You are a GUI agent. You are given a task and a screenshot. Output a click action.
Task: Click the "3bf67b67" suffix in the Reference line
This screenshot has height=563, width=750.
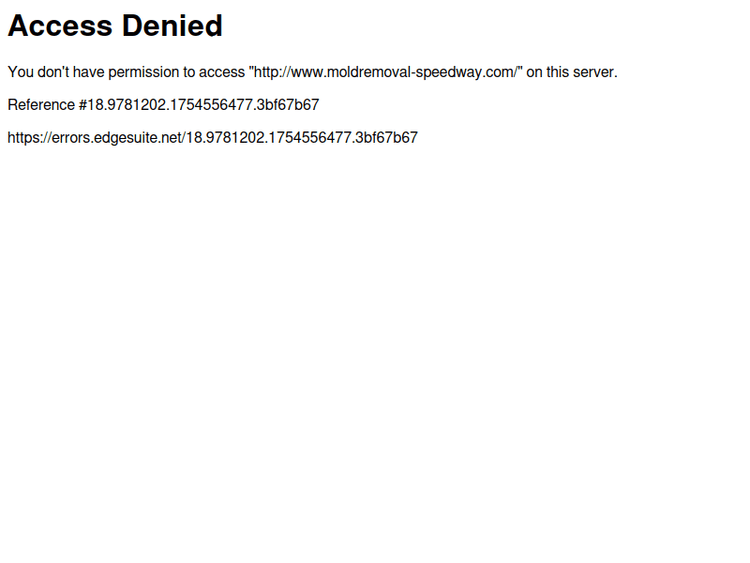coord(289,105)
